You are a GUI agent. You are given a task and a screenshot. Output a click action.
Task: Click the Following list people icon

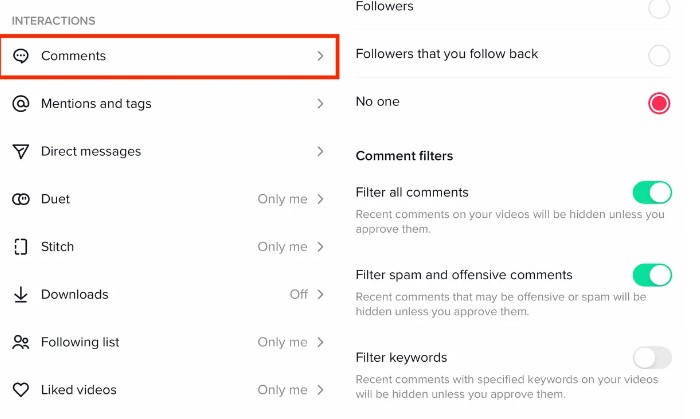click(x=21, y=342)
